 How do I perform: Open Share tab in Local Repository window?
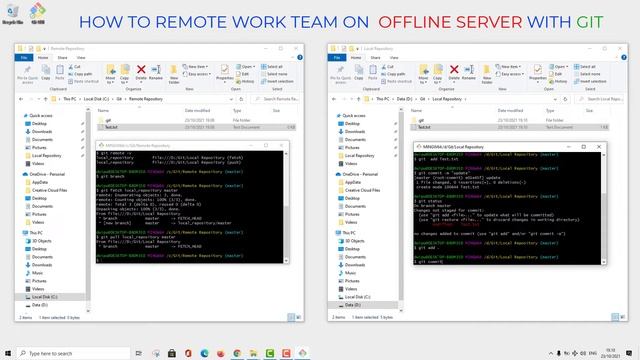376,58
